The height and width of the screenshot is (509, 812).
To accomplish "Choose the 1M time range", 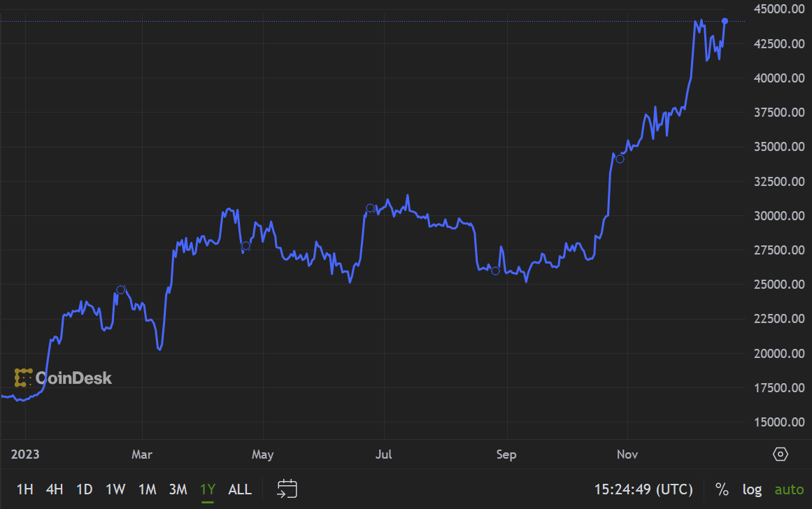I will click(147, 489).
